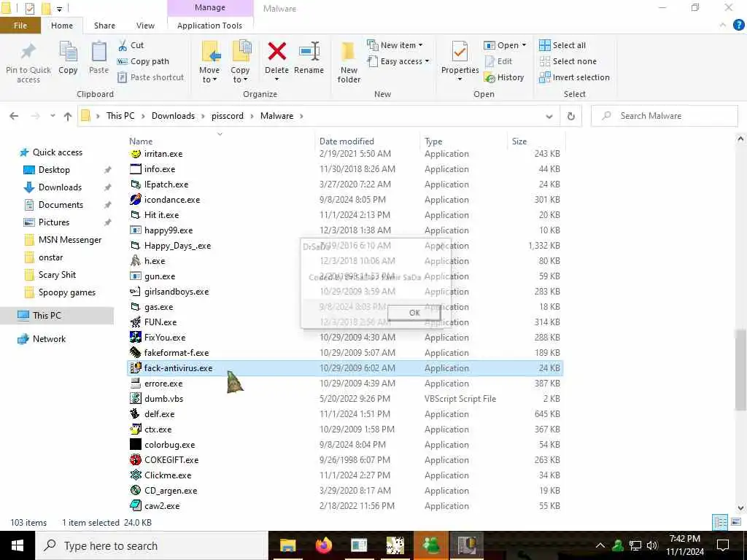Click the file list vertical scrollbar thumb
Screen dimensions: 747x560
coord(740,369)
